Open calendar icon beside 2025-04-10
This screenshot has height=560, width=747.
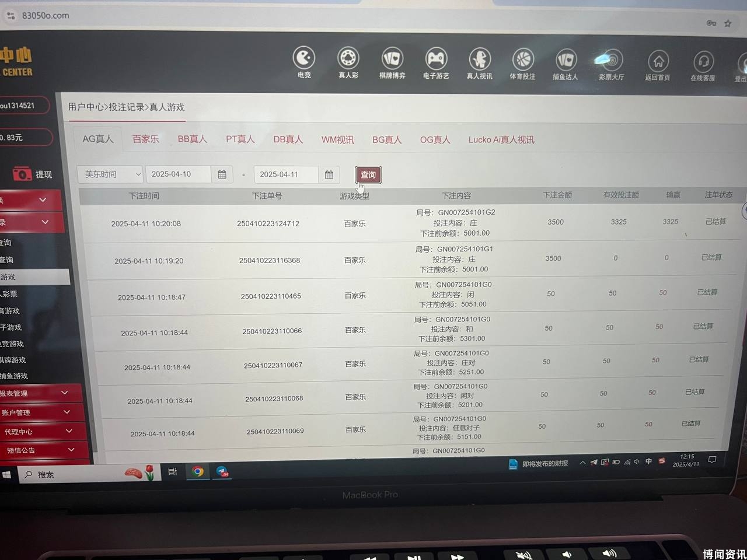point(222,174)
